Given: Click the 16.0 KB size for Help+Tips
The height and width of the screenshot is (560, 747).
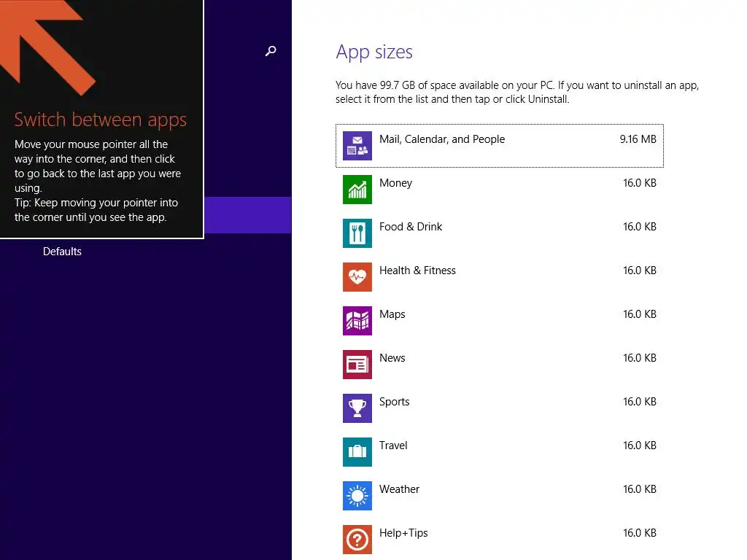Looking at the screenshot, I should pyautogui.click(x=640, y=533).
